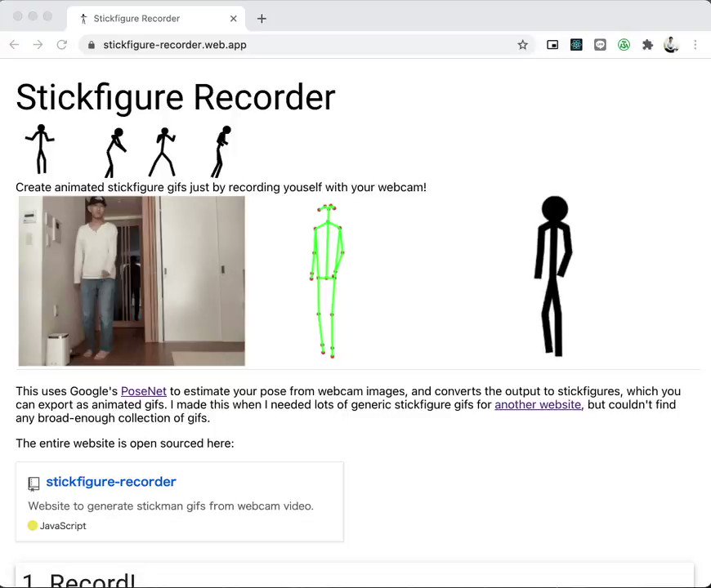This screenshot has width=711, height=588.
Task: Open the picture-in-picture extension icon
Action: (x=552, y=45)
